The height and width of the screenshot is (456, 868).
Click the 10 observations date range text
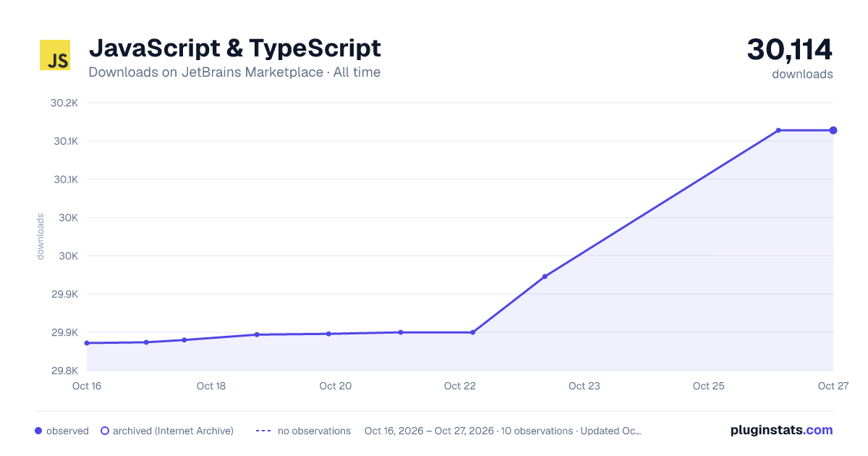(x=503, y=431)
